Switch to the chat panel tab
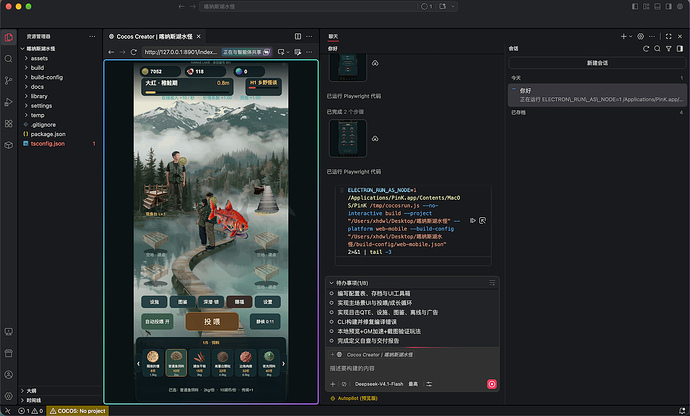Viewport: 690px width, 416px height. [333, 37]
